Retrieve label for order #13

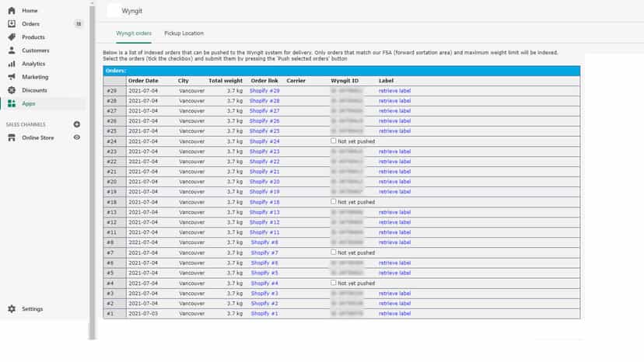coord(394,212)
